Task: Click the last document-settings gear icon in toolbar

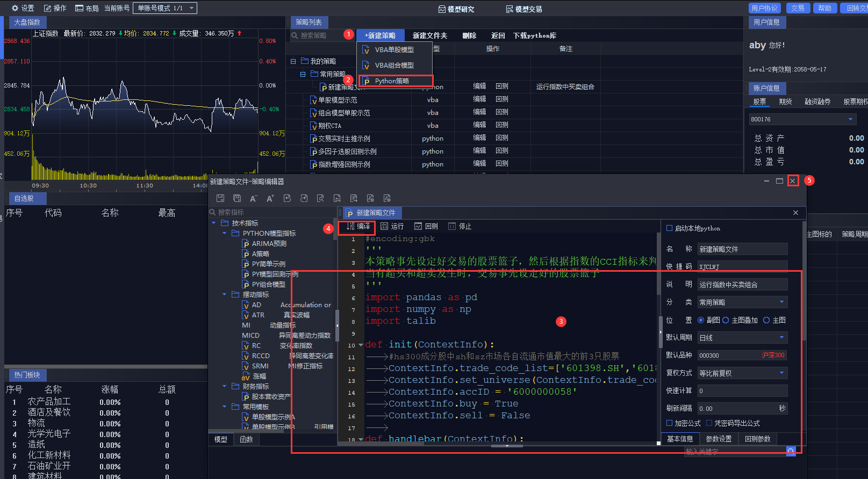Action: pyautogui.click(x=387, y=198)
